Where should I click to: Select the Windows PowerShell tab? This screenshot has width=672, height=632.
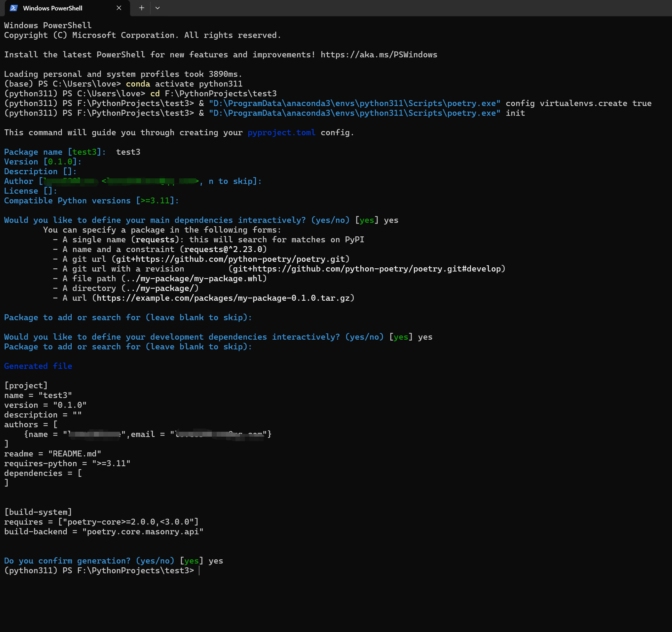coord(53,8)
